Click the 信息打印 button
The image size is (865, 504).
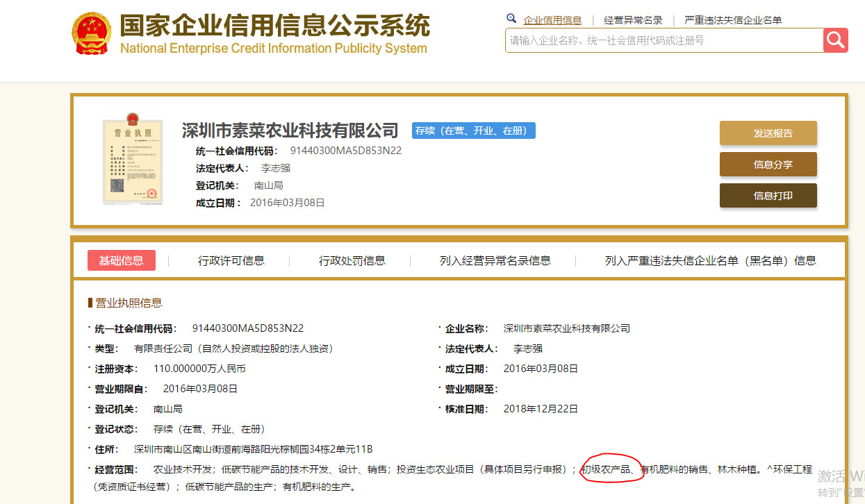click(x=768, y=196)
